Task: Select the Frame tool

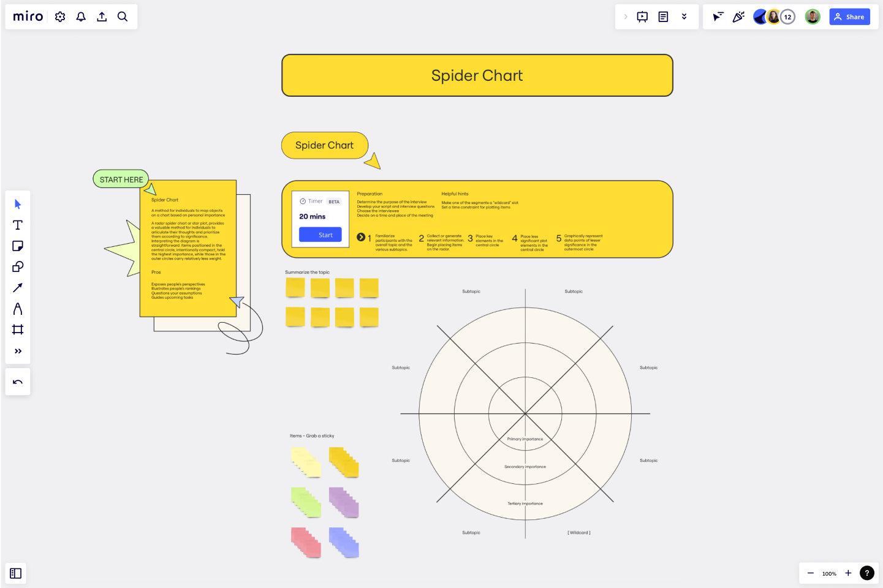Action: (x=18, y=330)
